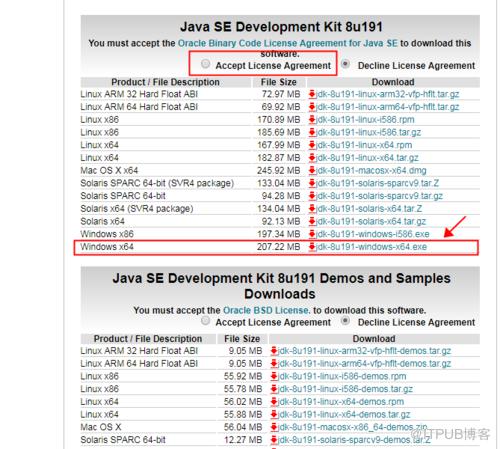
Task: Click the 'Windows x86' product description cell
Action: pyautogui.click(x=107, y=234)
